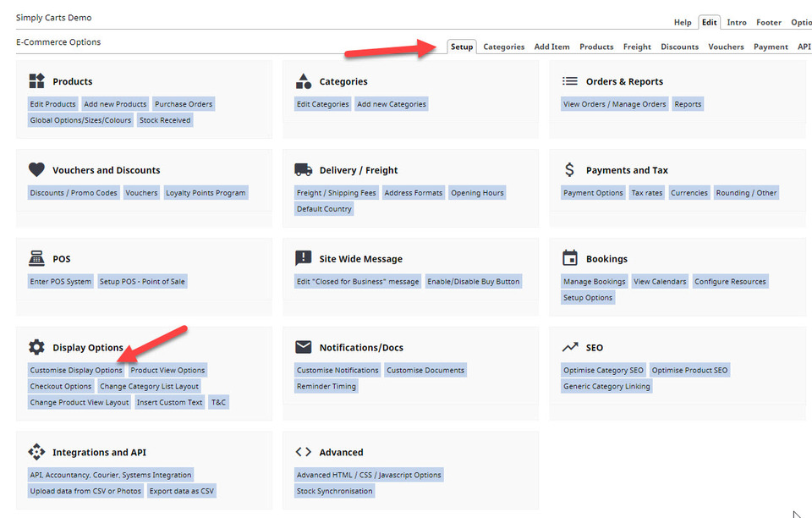This screenshot has width=812, height=518.
Task: Open Customise Display Options link
Action: pyautogui.click(x=76, y=370)
